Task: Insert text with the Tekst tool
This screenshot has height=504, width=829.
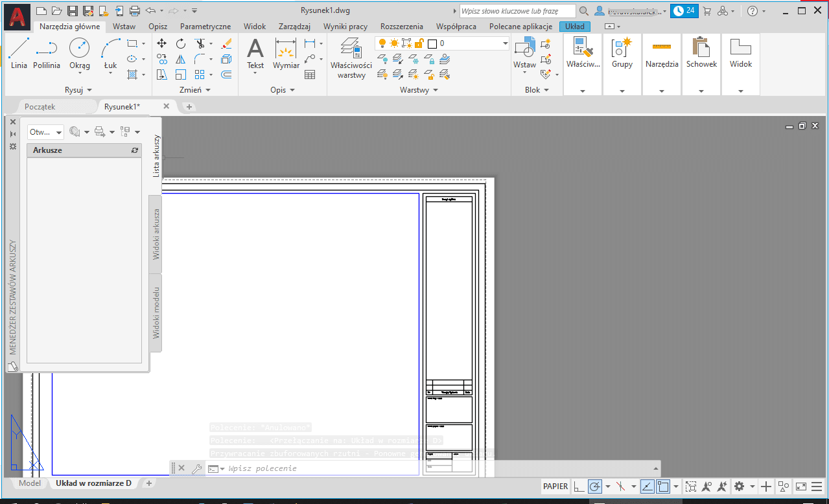Action: click(x=255, y=53)
